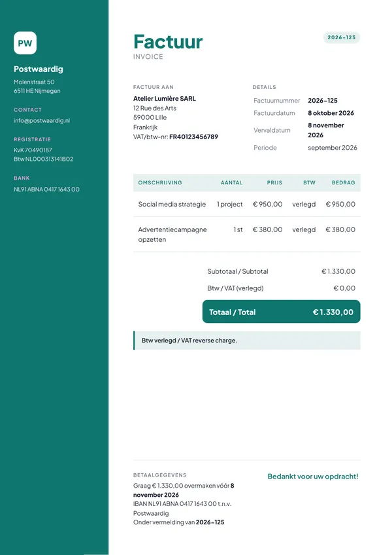Click the Bedankt voor uw opdracht text
This screenshot has width=392, height=555.
313,477
